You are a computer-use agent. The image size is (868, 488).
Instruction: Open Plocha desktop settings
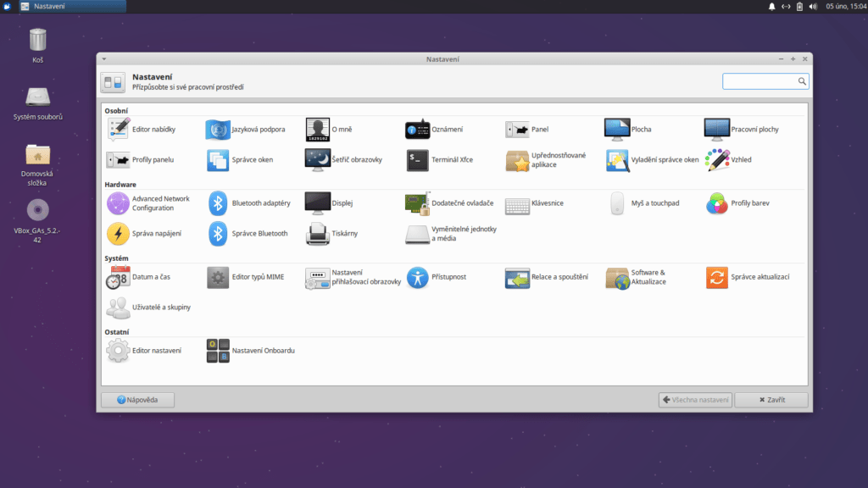628,130
